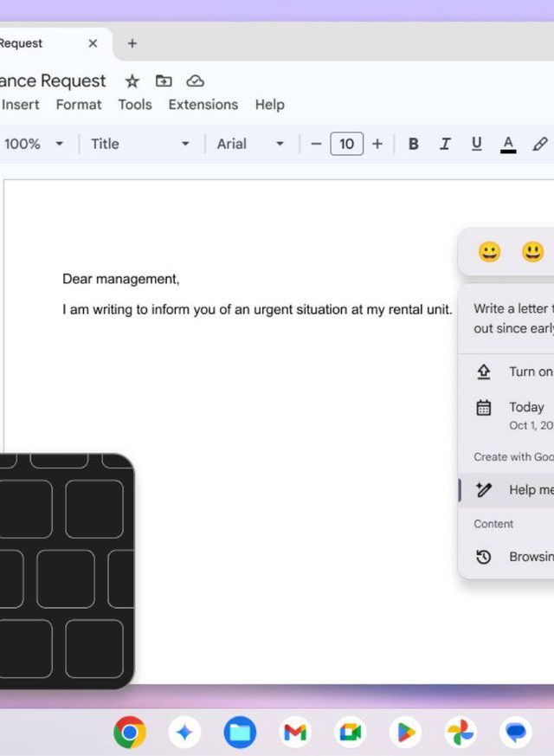Open Google Photos from the shelf
Screen dimensions: 554x756
(x=461, y=733)
